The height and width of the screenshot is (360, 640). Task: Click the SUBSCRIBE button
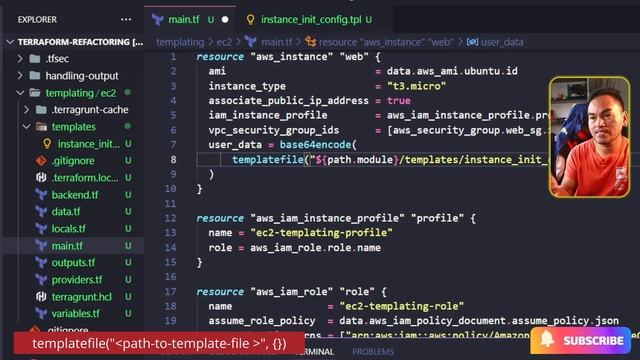pos(581,341)
